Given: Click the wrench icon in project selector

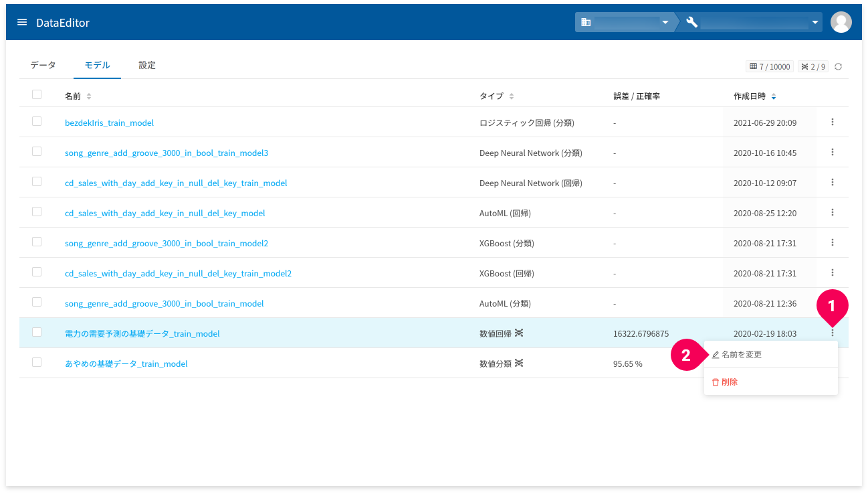Looking at the screenshot, I should tap(691, 22).
